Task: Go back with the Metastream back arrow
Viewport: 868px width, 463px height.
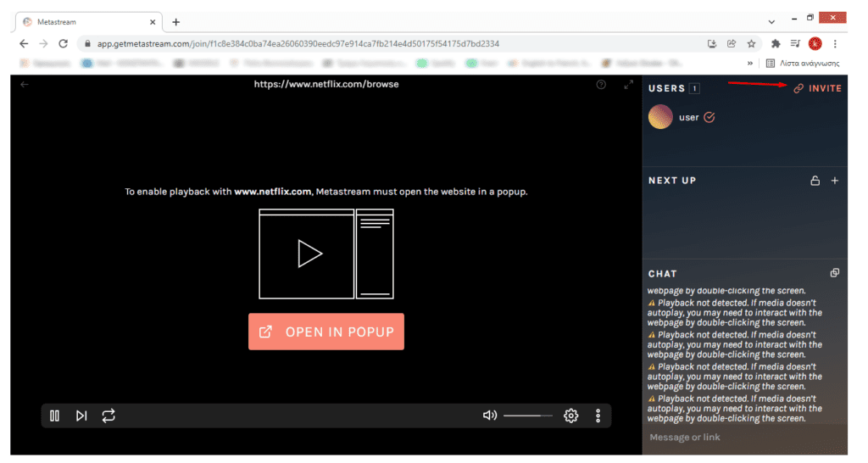Action: click(25, 85)
